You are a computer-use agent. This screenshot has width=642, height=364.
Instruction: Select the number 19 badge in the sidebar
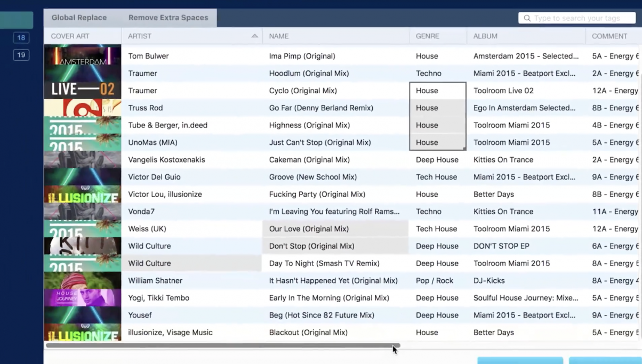click(x=21, y=55)
